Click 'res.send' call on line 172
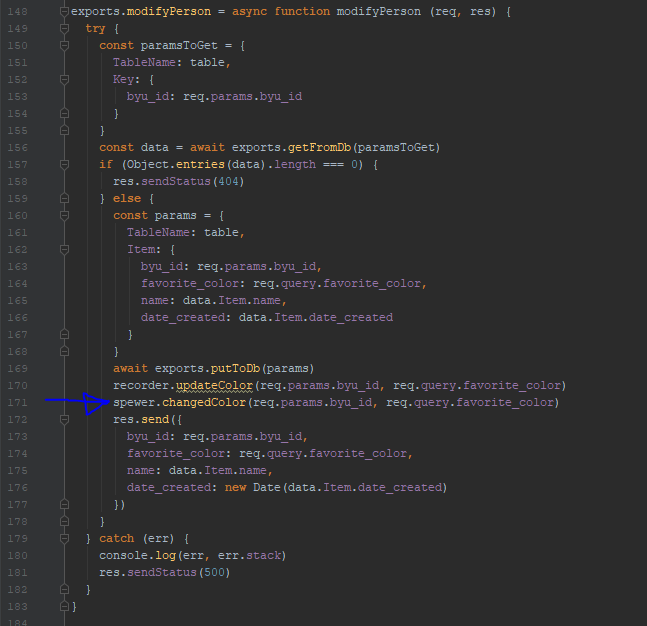Viewport: 647px width, 626px height. click(x=141, y=419)
